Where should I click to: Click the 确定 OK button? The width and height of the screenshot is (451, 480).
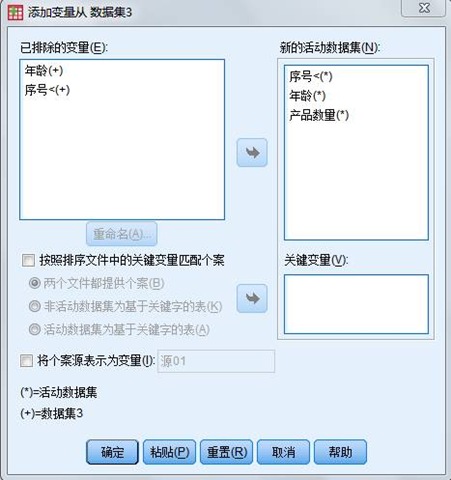pyautogui.click(x=112, y=452)
